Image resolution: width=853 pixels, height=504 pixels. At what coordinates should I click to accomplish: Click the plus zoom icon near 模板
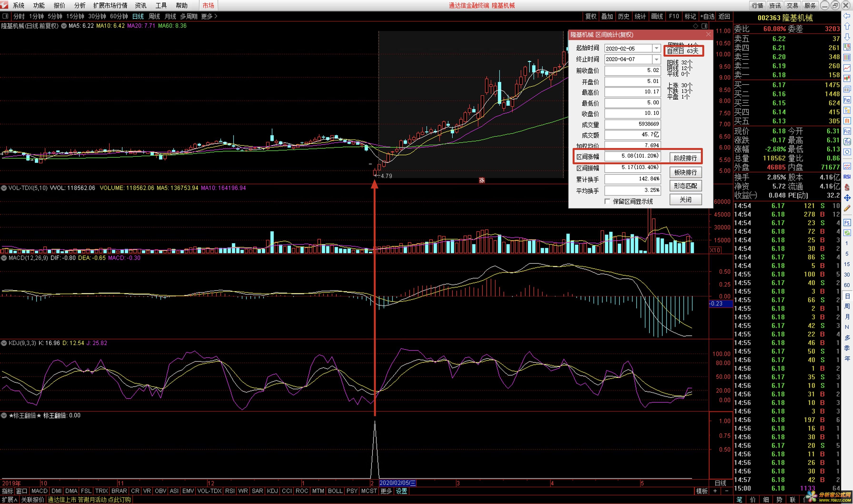click(x=715, y=491)
